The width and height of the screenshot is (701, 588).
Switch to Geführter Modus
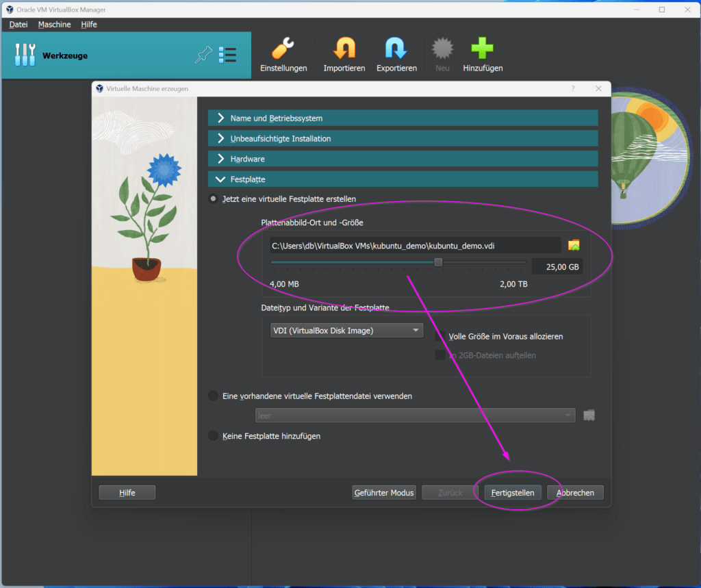(x=384, y=492)
